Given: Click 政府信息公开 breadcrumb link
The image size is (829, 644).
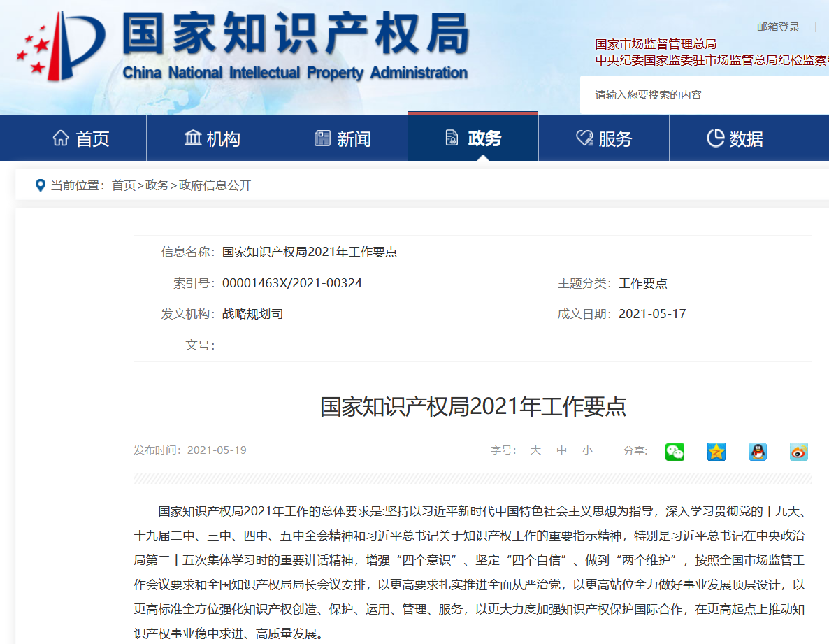Looking at the screenshot, I should 215,185.
